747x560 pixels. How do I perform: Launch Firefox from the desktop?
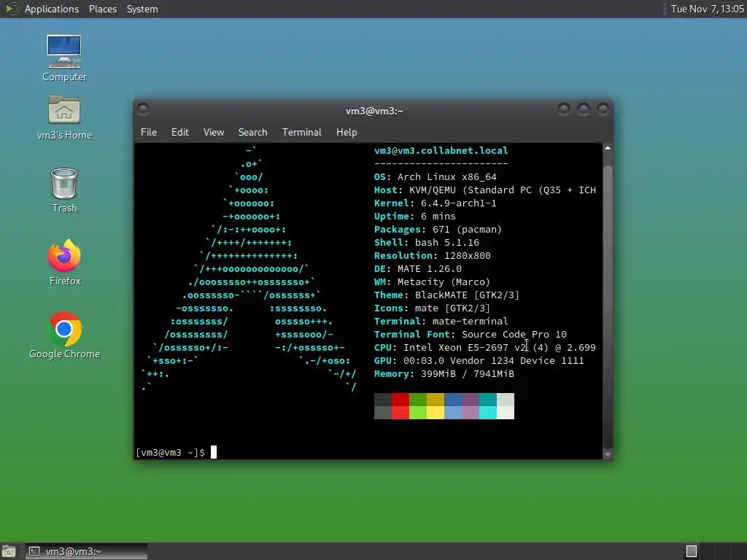click(64, 262)
